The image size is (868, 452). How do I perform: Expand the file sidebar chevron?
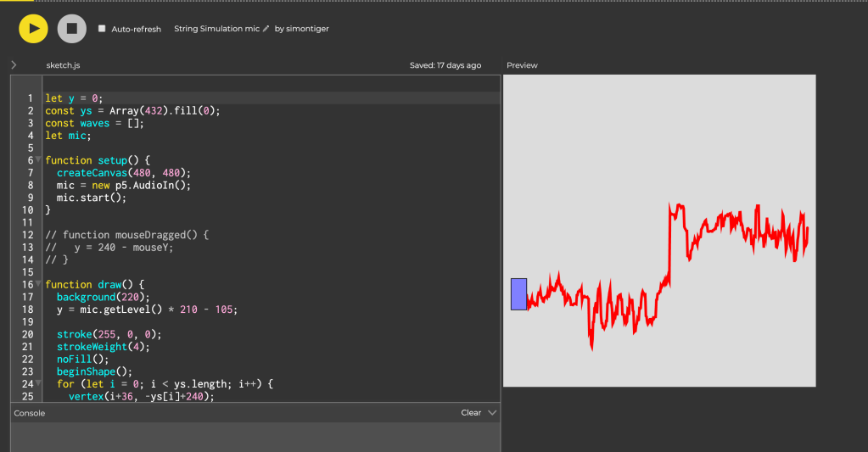pos(14,65)
